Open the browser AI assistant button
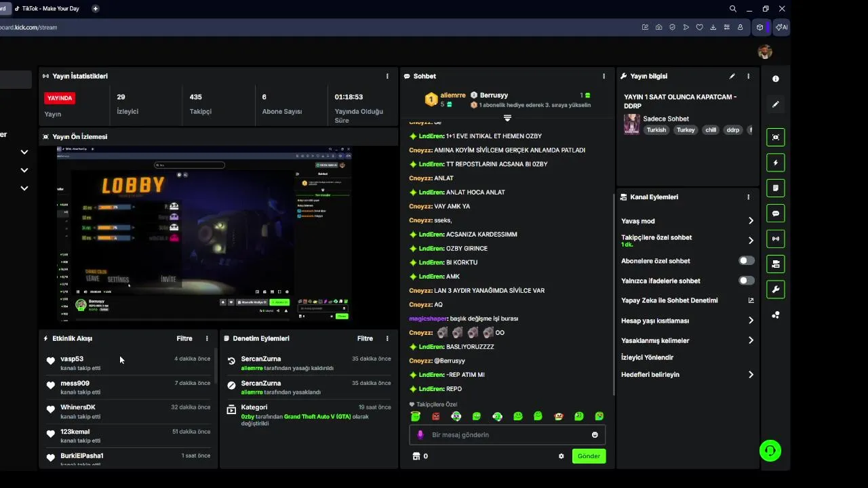This screenshot has width=868, height=488. [781, 27]
